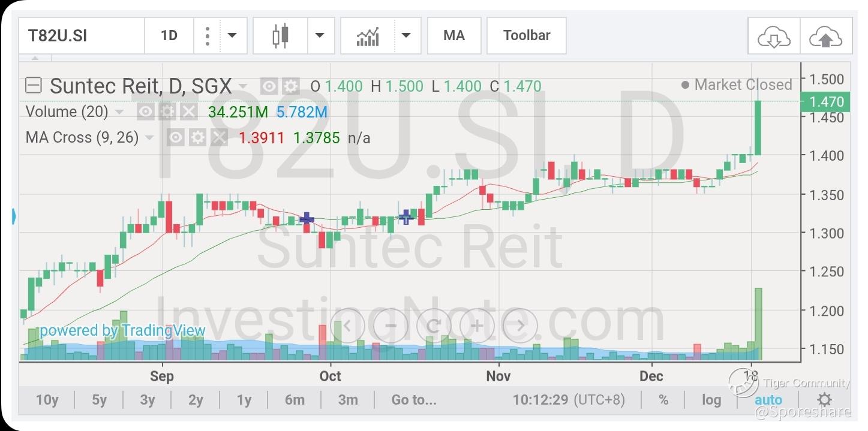Expand the indicators dropdown arrow

point(407,35)
